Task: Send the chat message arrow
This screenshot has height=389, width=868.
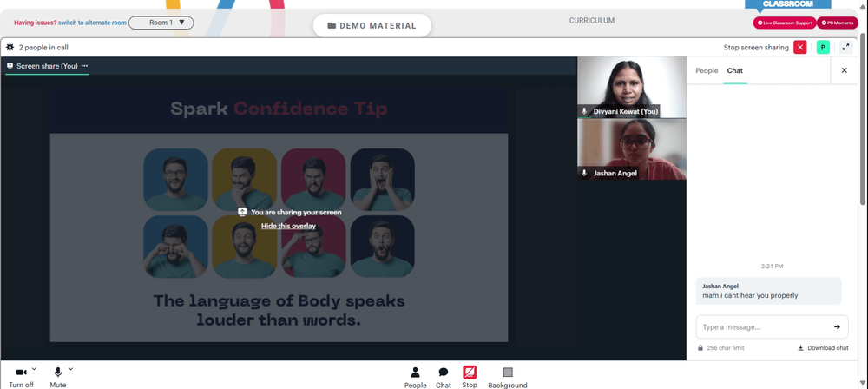Action: (x=837, y=327)
